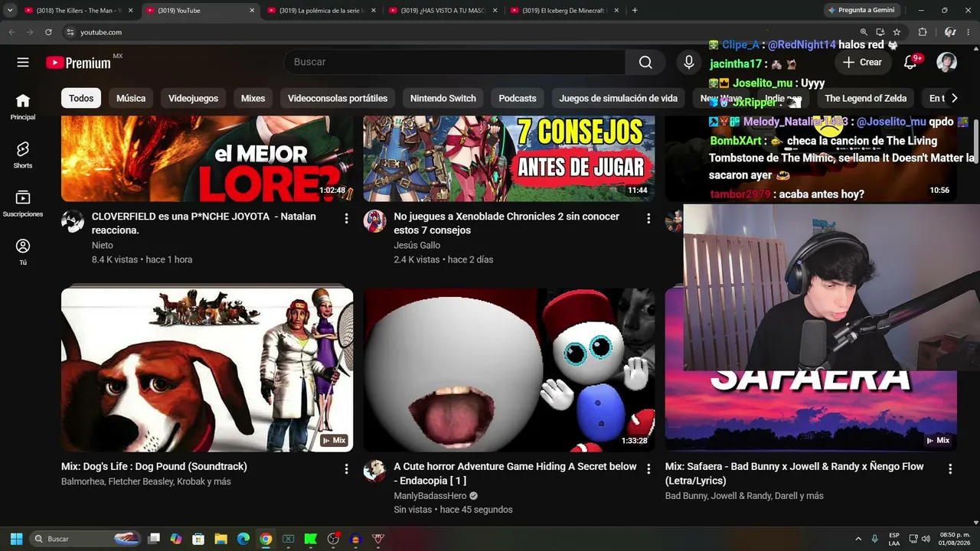Switch to El Iceberg De Minecraft tab

[563, 11]
